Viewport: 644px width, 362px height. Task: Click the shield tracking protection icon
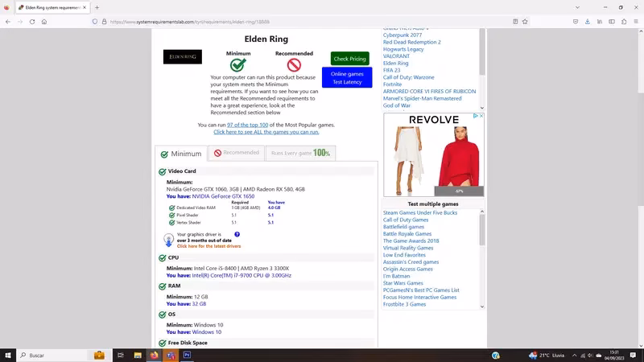click(95, 22)
